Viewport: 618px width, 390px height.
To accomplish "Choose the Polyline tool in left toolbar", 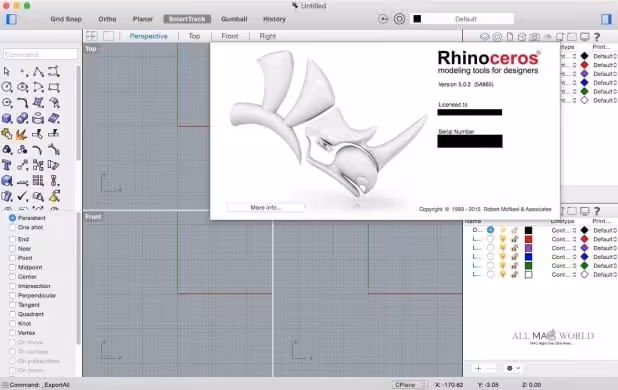I will (x=38, y=71).
